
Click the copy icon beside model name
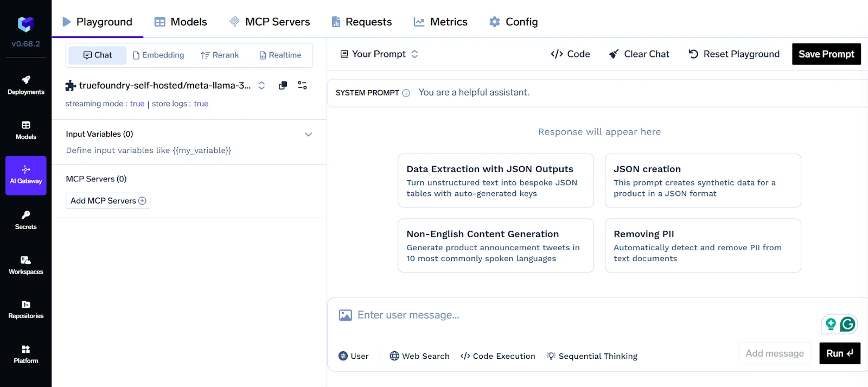[x=283, y=85]
